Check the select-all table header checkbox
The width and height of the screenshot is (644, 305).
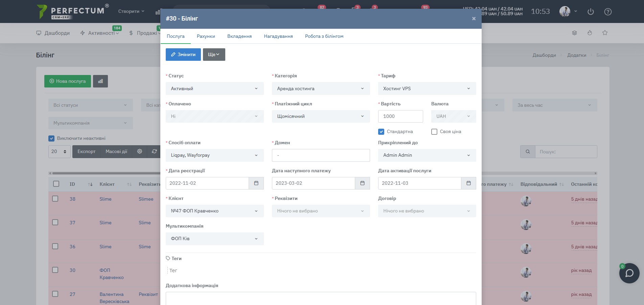[56, 184]
